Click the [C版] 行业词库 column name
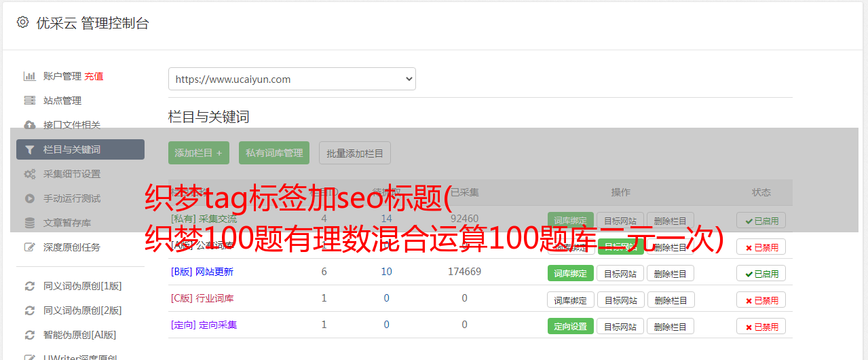The image size is (868, 360). pos(202,298)
